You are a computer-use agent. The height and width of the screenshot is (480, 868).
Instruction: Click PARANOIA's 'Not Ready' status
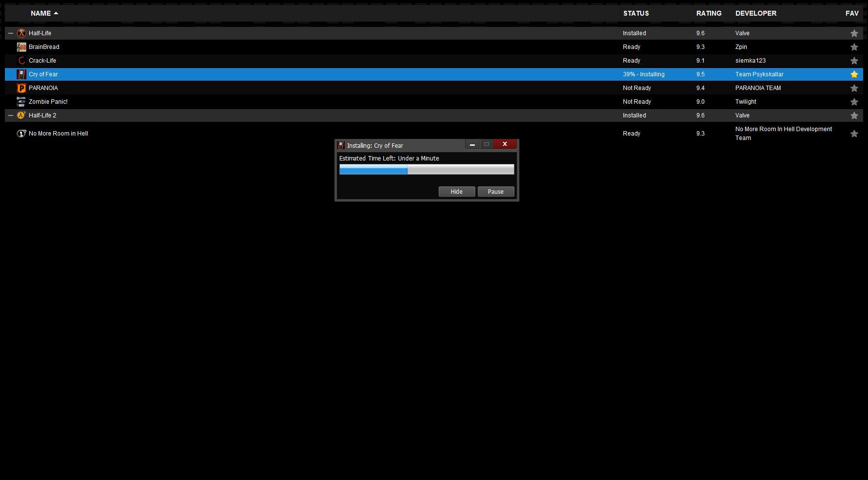[x=637, y=88]
